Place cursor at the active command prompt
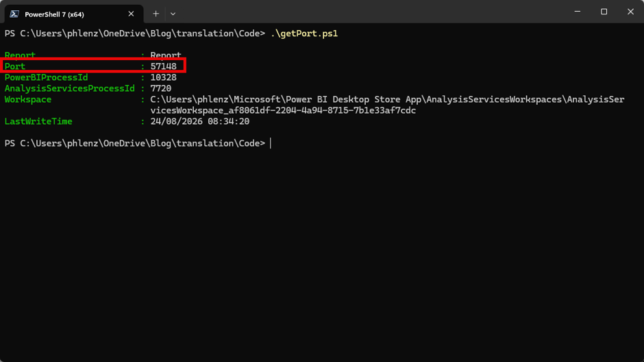The width and height of the screenshot is (644, 362). pyautogui.click(x=271, y=143)
